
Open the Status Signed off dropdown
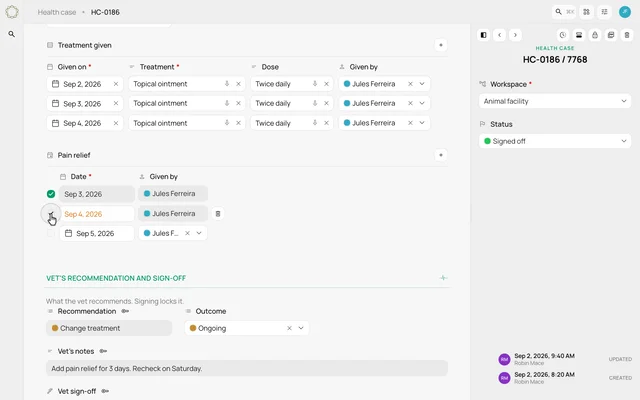pos(555,141)
